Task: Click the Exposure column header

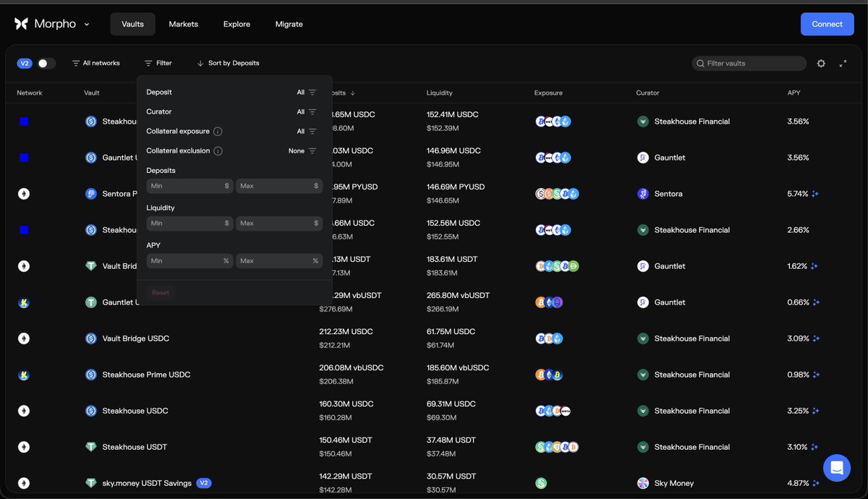Action: point(548,93)
